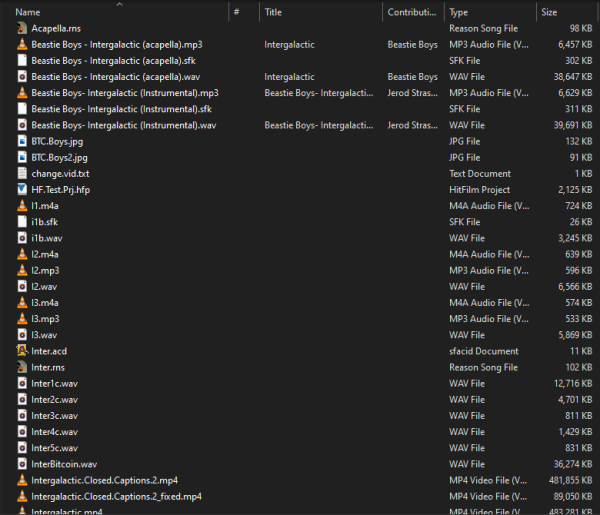The width and height of the screenshot is (600, 515).
Task: Click file icon of Intergalactic (Instrumental).sfk
Action: point(22,109)
